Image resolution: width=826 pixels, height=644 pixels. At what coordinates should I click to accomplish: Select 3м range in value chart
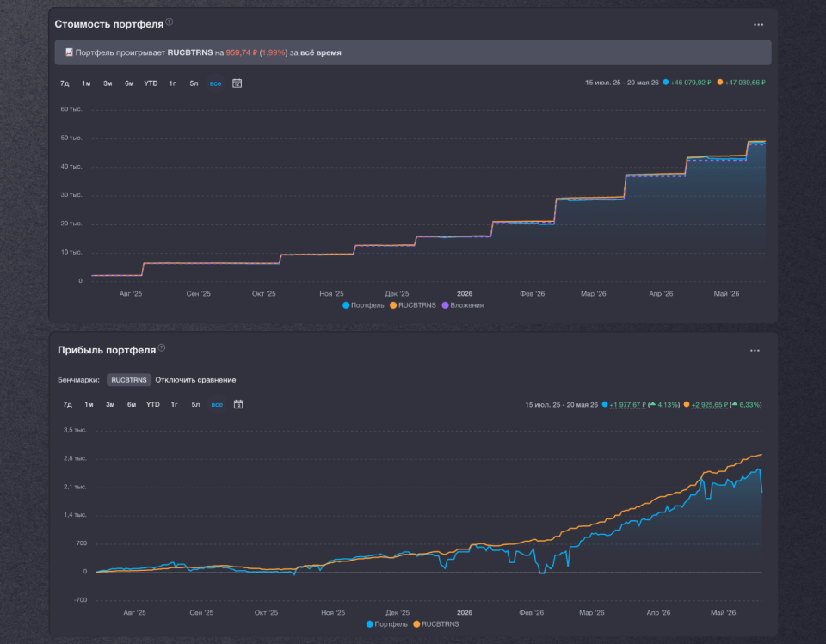108,83
